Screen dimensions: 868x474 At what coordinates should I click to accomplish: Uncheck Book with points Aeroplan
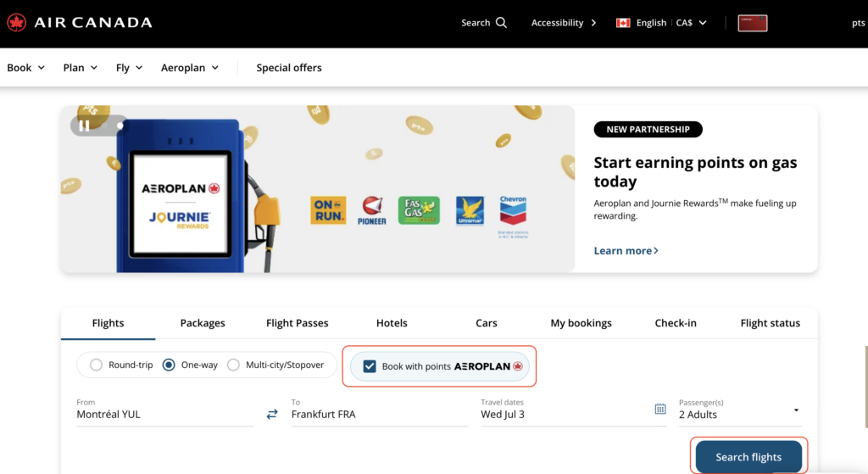tap(370, 366)
